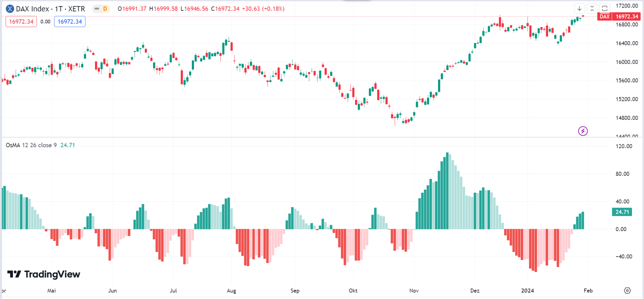The image size is (644, 299).
Task: Click the blue X symbol icon beside DAX Index
Action: pos(10,9)
